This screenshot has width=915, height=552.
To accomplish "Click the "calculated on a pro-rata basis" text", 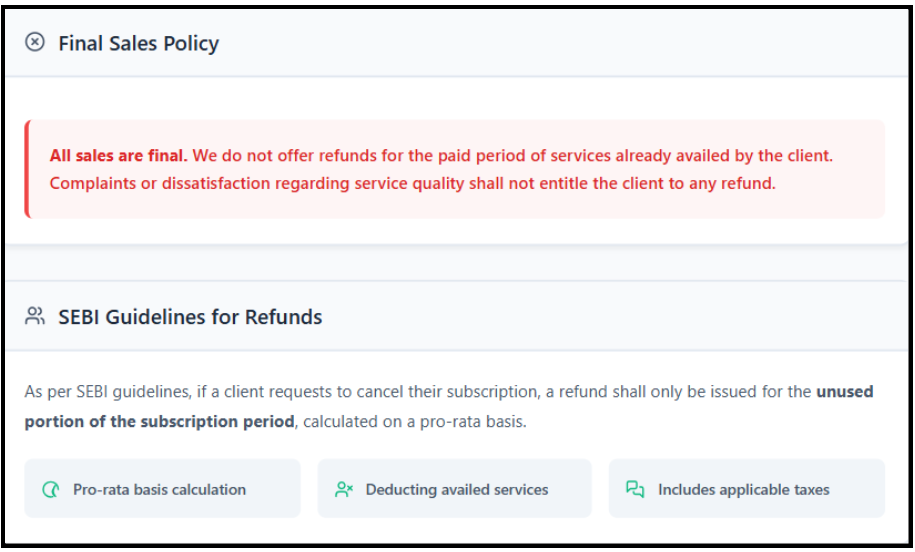I will (414, 421).
